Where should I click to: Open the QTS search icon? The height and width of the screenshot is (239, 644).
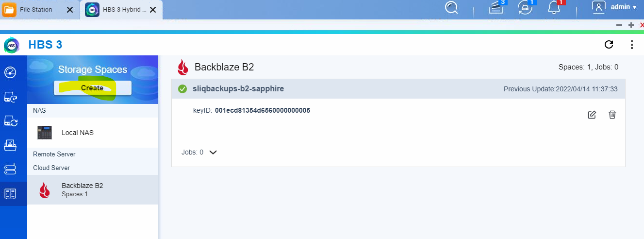tap(451, 8)
